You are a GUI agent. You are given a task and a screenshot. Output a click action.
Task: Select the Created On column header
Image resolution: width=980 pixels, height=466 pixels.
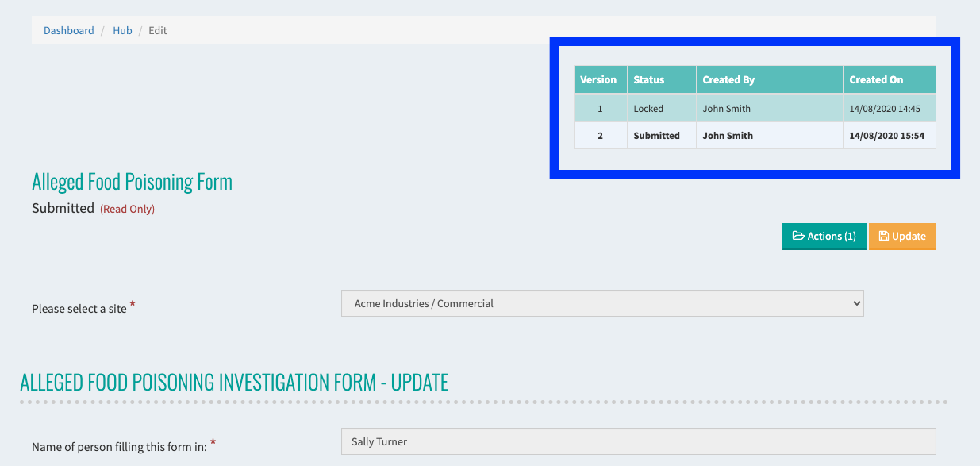tap(890, 79)
